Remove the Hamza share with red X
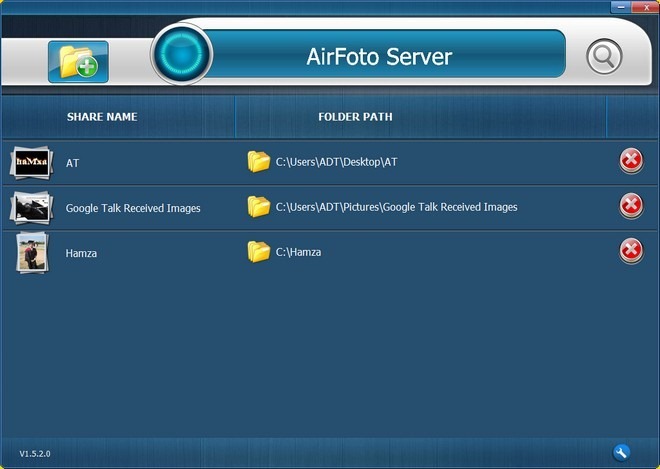The width and height of the screenshot is (660, 469). (x=631, y=250)
